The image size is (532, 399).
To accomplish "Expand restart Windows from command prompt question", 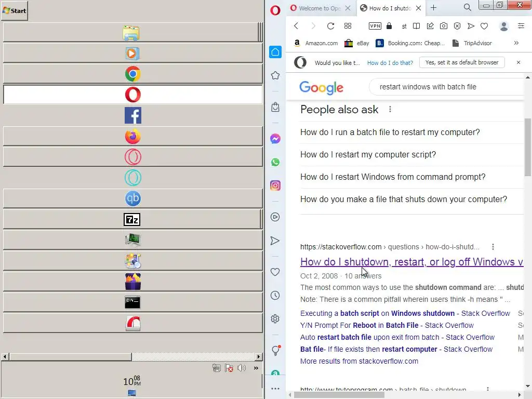I will click(412, 177).
